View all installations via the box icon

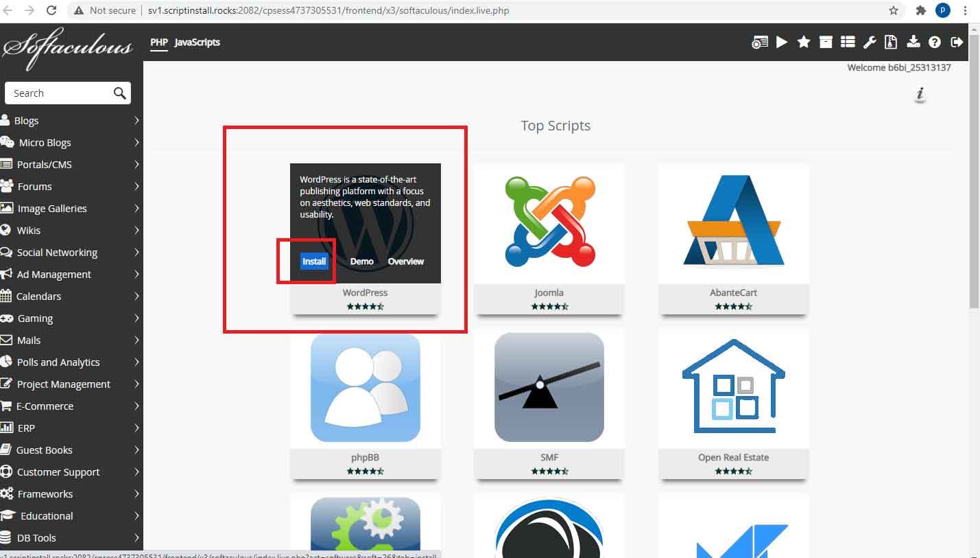click(826, 42)
